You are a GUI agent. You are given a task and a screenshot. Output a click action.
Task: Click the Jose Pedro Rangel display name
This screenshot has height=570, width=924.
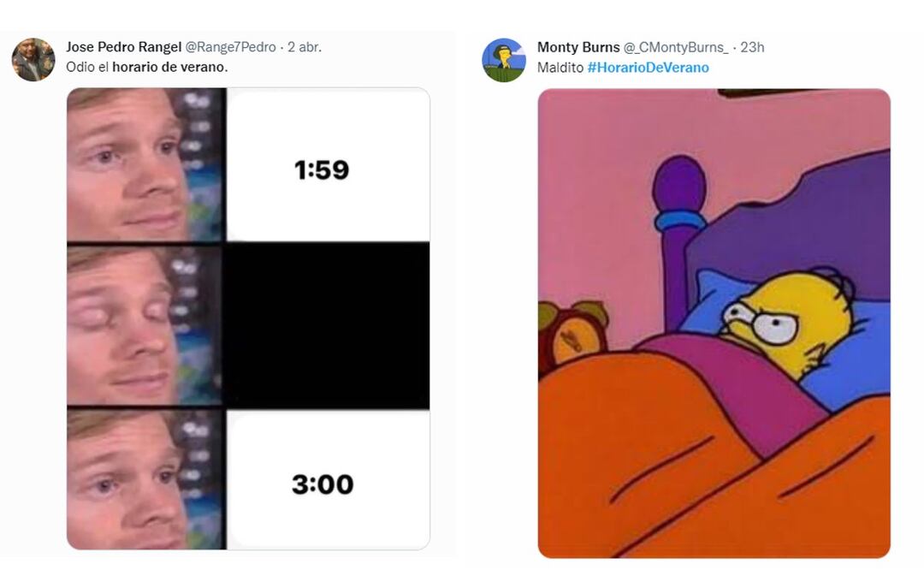(124, 47)
